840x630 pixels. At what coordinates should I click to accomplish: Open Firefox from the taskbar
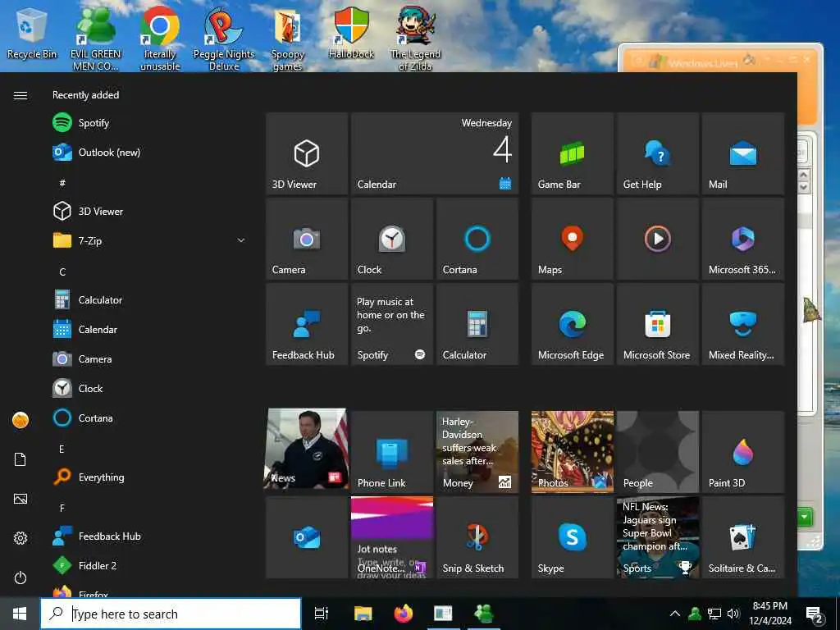[404, 614]
